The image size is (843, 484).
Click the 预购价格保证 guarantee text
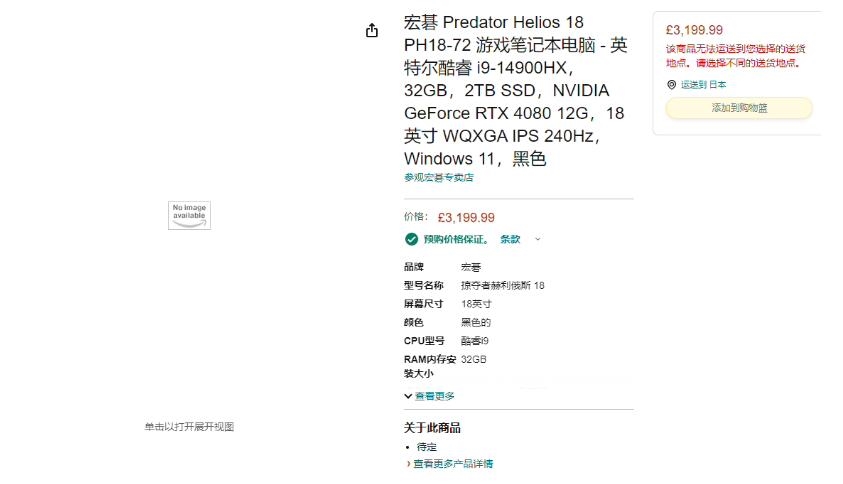456,239
